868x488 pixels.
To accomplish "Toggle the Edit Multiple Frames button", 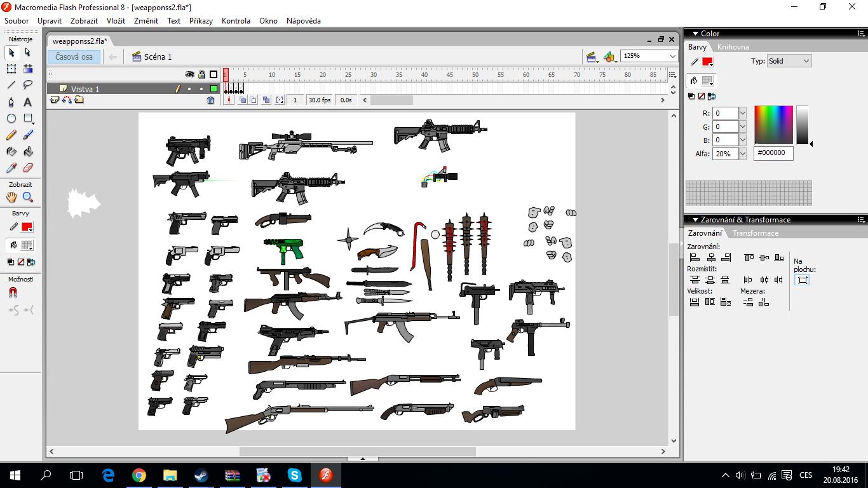I will tap(266, 100).
